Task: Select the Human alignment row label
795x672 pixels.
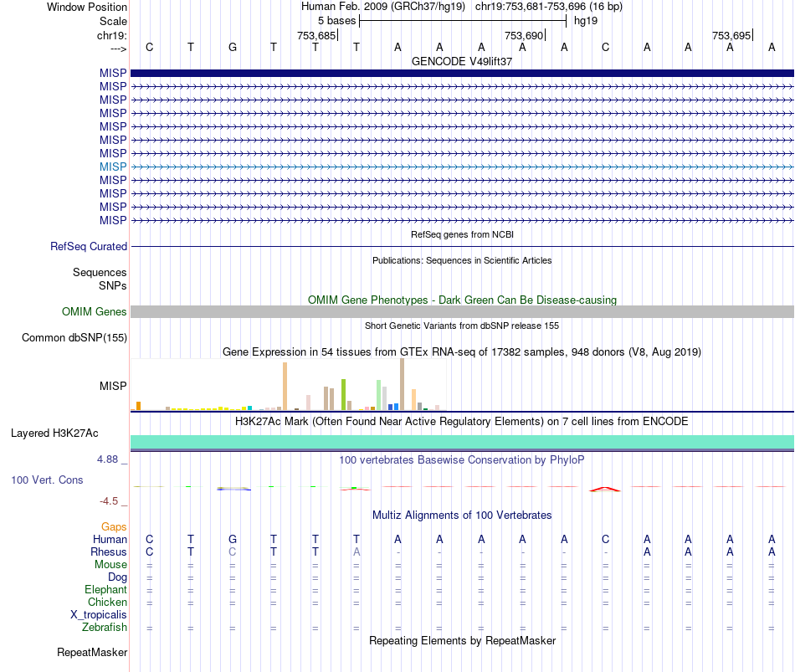Action: tap(110, 539)
